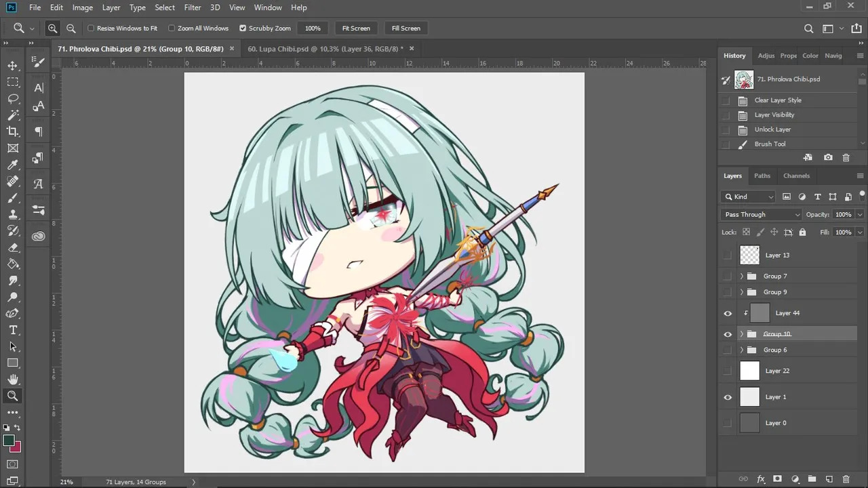Select the Magic Wand tool
This screenshot has width=868, height=488.
coord(13,115)
